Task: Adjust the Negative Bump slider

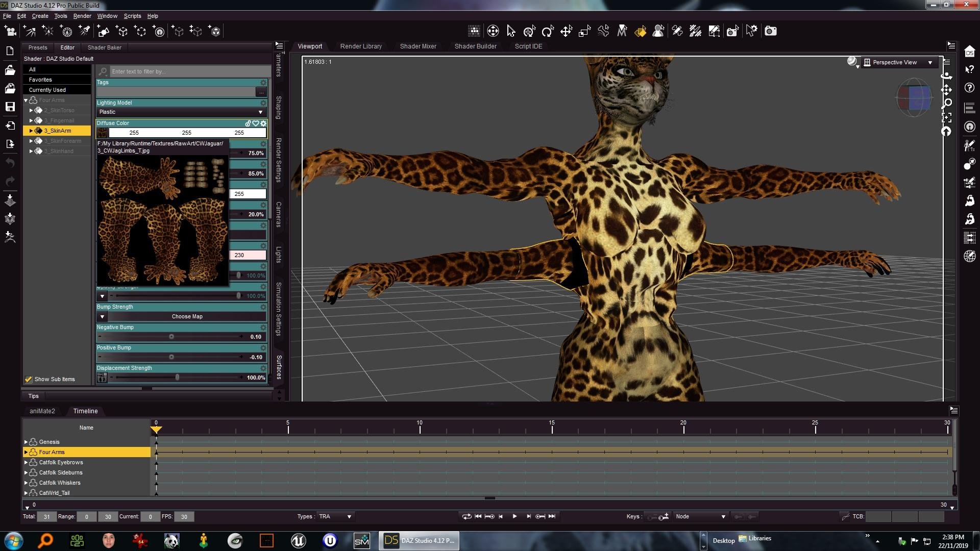Action: [x=171, y=337]
